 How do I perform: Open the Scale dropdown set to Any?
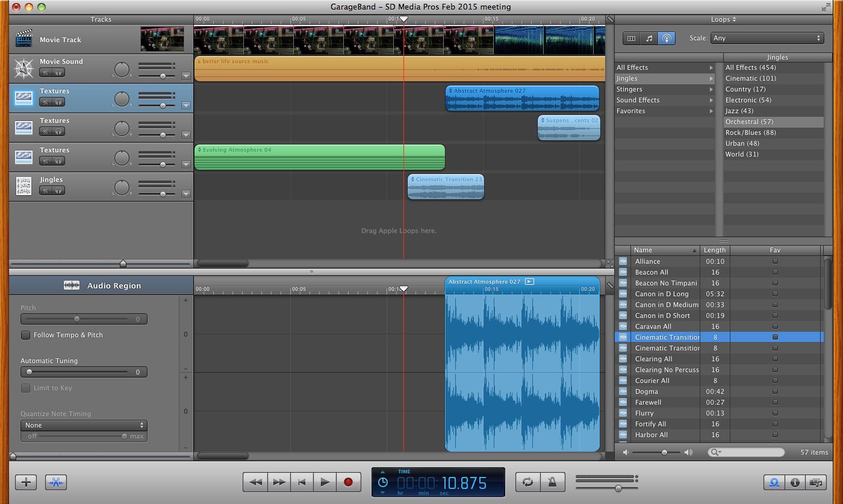pos(767,38)
